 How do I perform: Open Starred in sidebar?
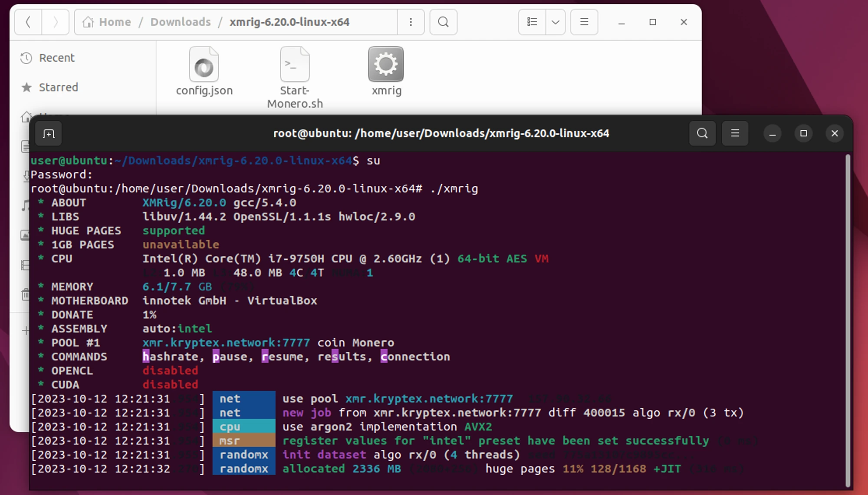(58, 87)
